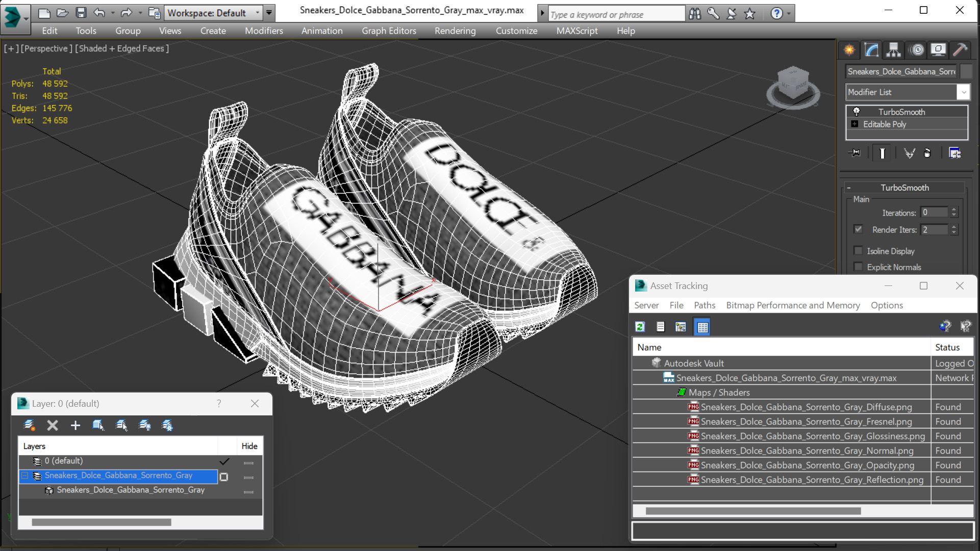Viewport: 980px width, 551px height.
Task: Click the [+] viewport menu label
Action: click(x=11, y=48)
